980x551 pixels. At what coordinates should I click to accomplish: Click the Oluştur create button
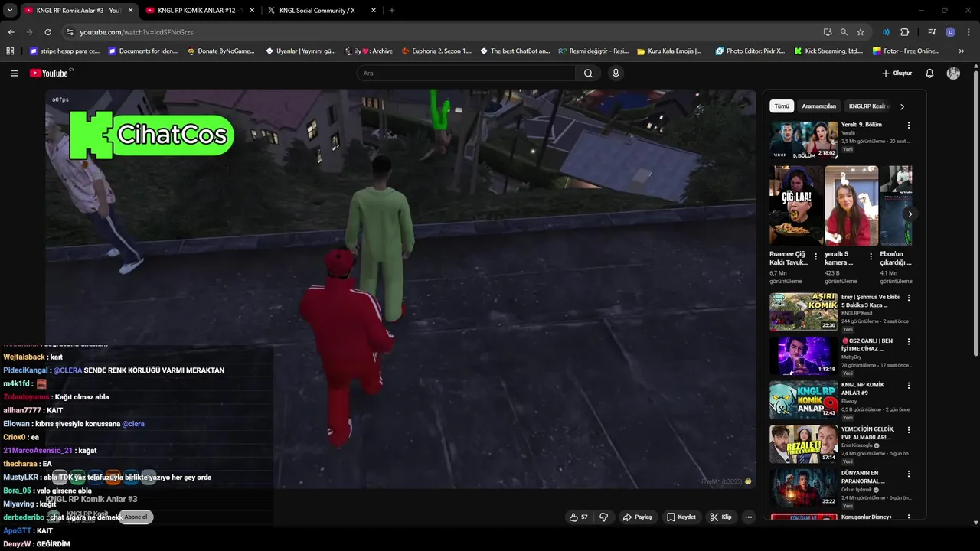[x=897, y=73]
